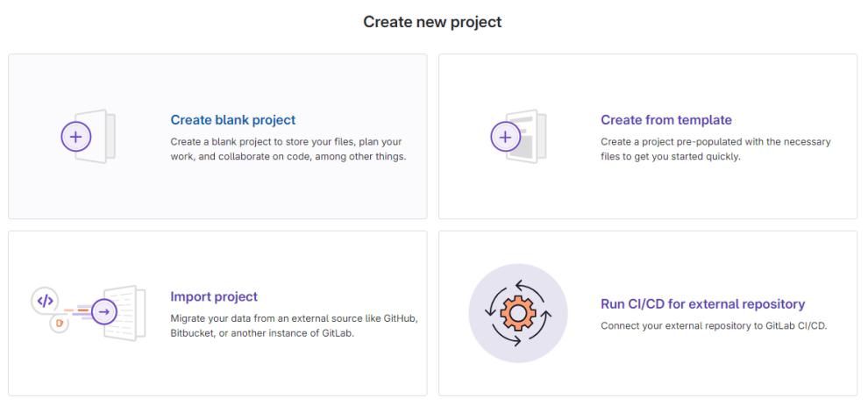
Task: Choose Run CI/CD for external repository
Action: [x=702, y=304]
